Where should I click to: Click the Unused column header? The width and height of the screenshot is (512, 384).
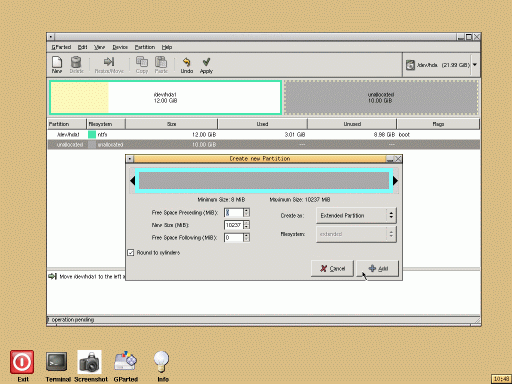pyautogui.click(x=352, y=124)
